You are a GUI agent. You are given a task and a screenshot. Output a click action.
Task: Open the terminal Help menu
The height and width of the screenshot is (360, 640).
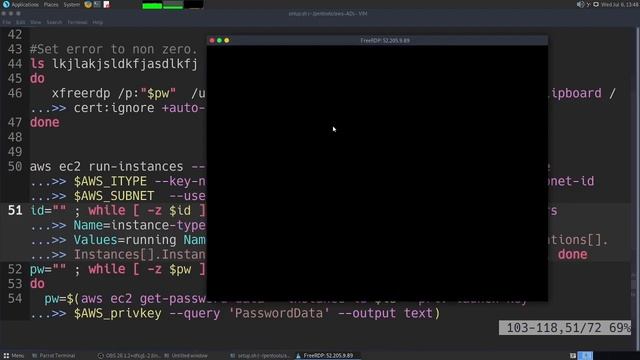(98, 22)
